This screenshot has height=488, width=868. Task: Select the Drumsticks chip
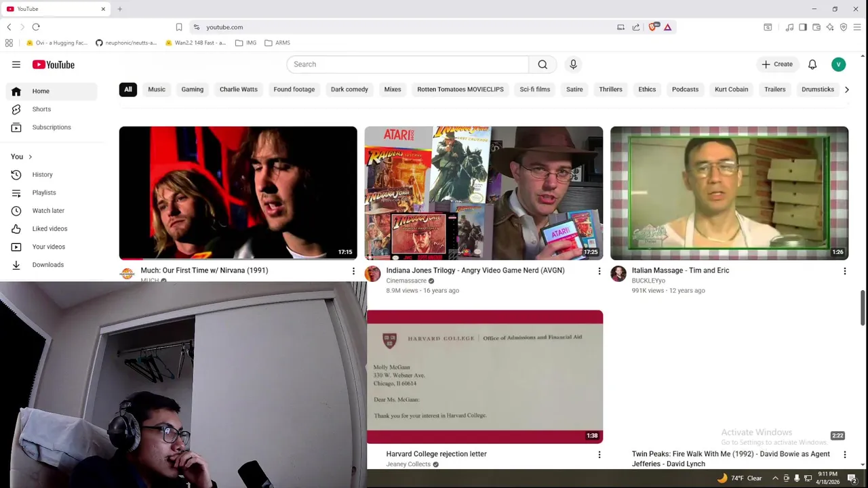click(x=818, y=89)
